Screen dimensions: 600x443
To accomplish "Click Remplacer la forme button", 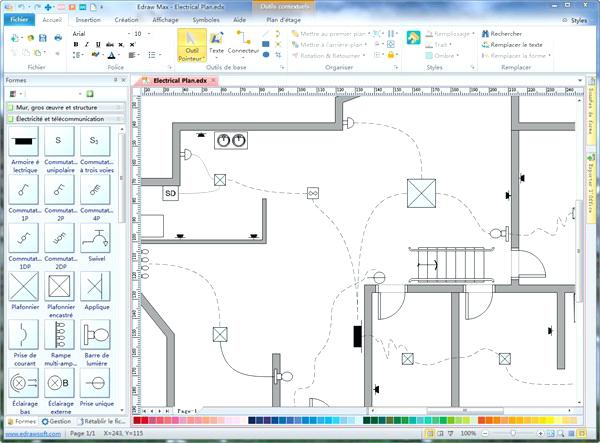I will click(x=516, y=55).
